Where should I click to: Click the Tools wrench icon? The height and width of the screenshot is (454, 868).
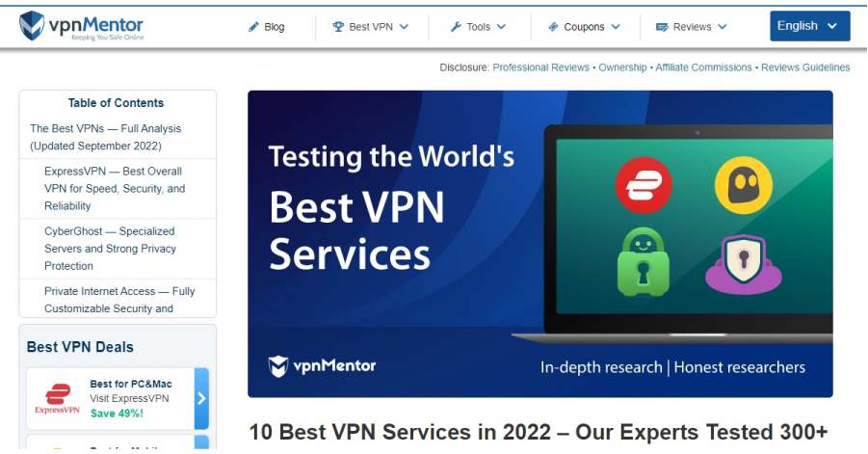456,27
